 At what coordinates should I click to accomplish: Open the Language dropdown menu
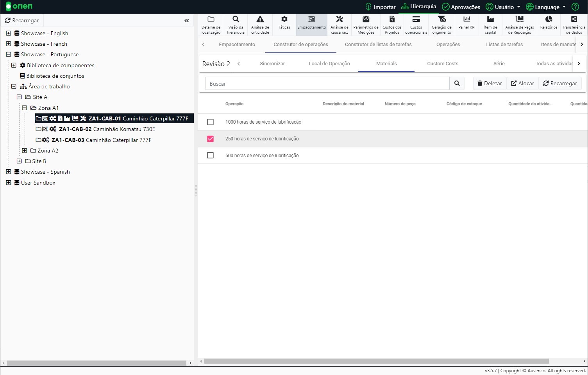546,7
